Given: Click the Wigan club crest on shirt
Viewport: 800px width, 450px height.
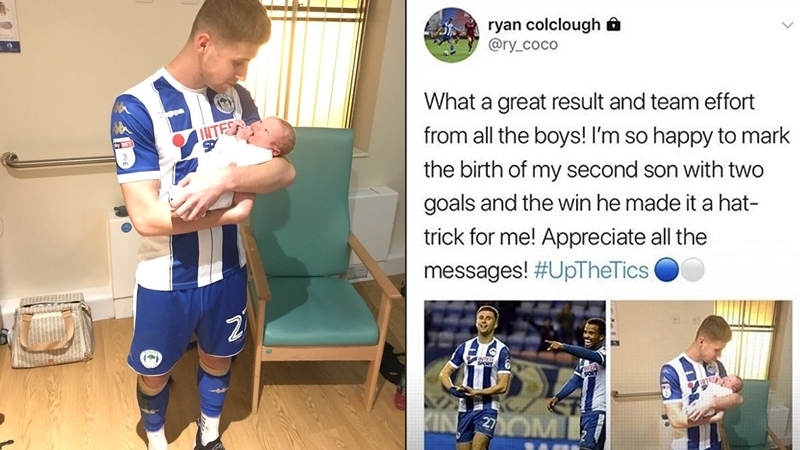Looking at the screenshot, I should 223,104.
